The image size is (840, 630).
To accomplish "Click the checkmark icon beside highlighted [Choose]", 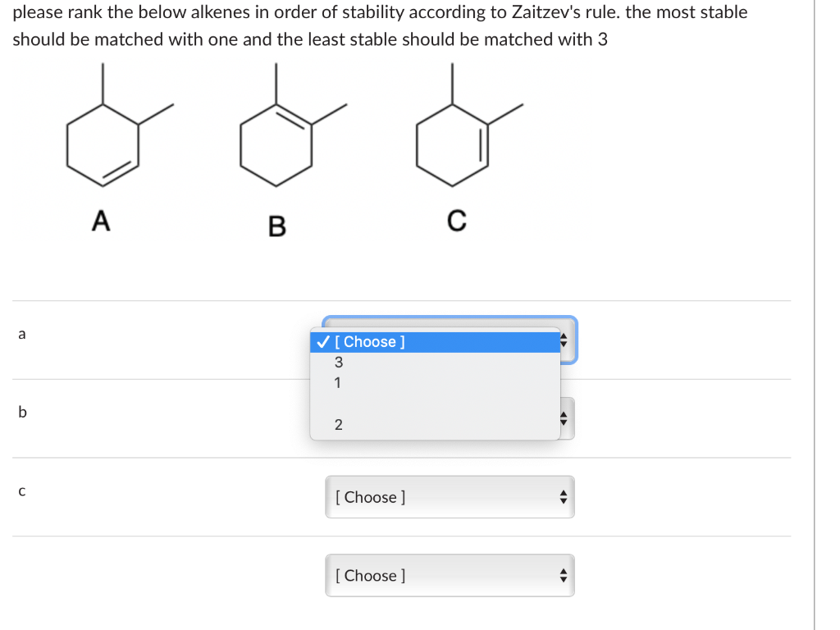I will [x=323, y=342].
